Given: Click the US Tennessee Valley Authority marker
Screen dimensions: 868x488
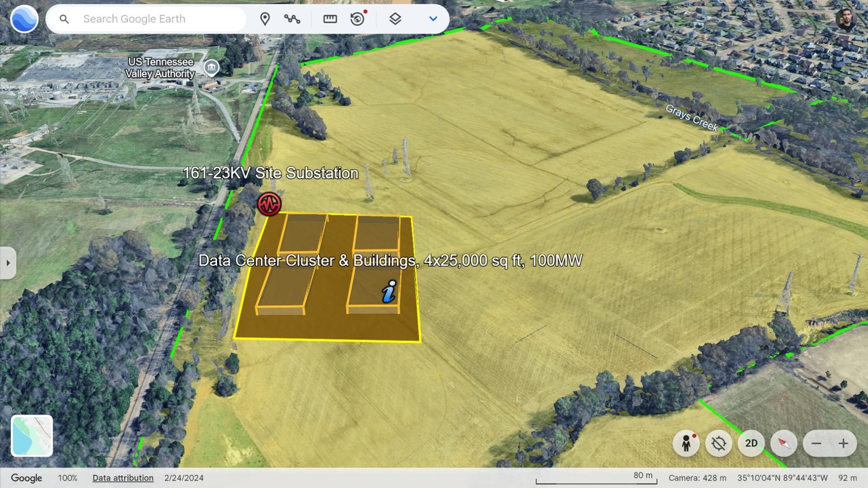Looking at the screenshot, I should point(212,68).
